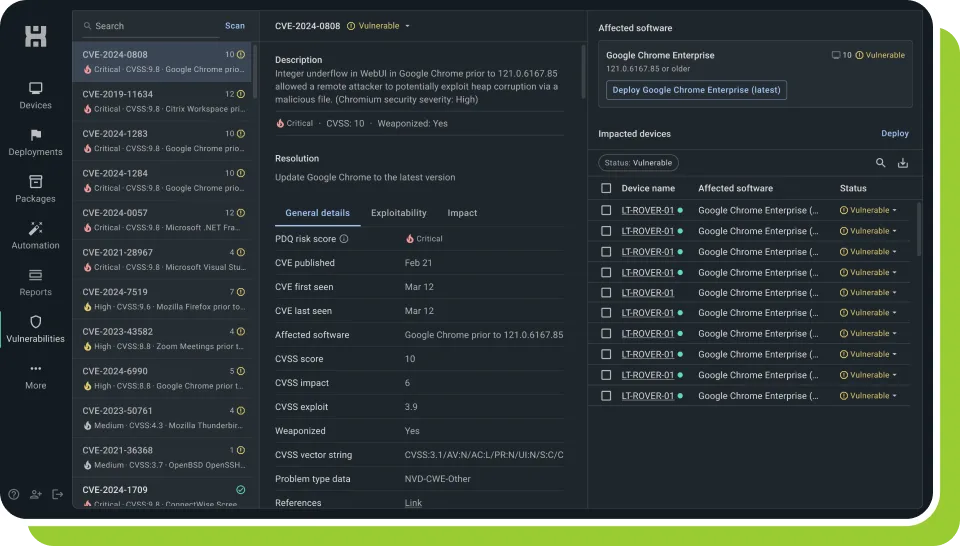Image resolution: width=960 pixels, height=546 pixels.
Task: Check the fourth LT-ROVER-01 row checkbox
Action: coord(606,272)
